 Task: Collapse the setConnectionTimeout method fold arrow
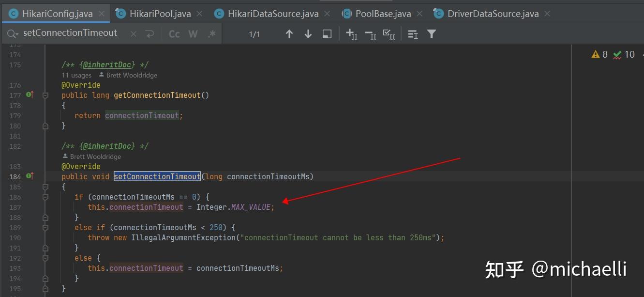45,187
